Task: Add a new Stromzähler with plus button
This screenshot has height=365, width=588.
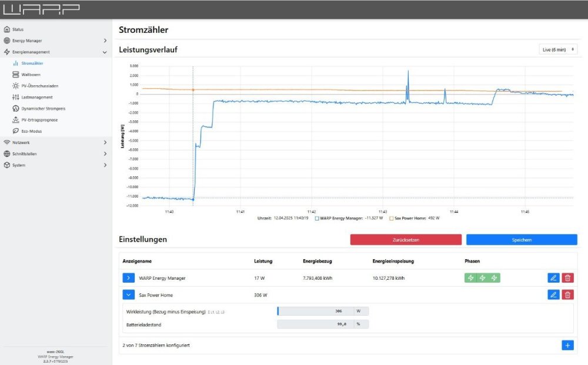Action: click(x=567, y=346)
